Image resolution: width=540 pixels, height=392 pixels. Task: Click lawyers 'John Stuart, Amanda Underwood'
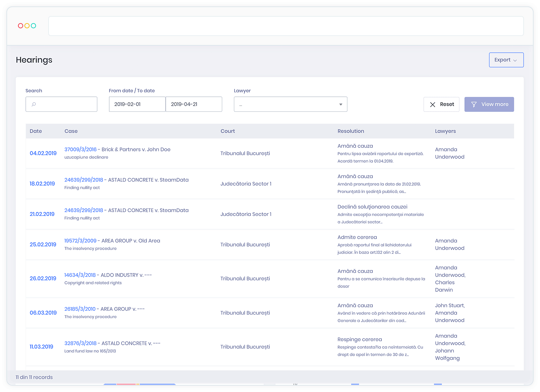point(450,313)
